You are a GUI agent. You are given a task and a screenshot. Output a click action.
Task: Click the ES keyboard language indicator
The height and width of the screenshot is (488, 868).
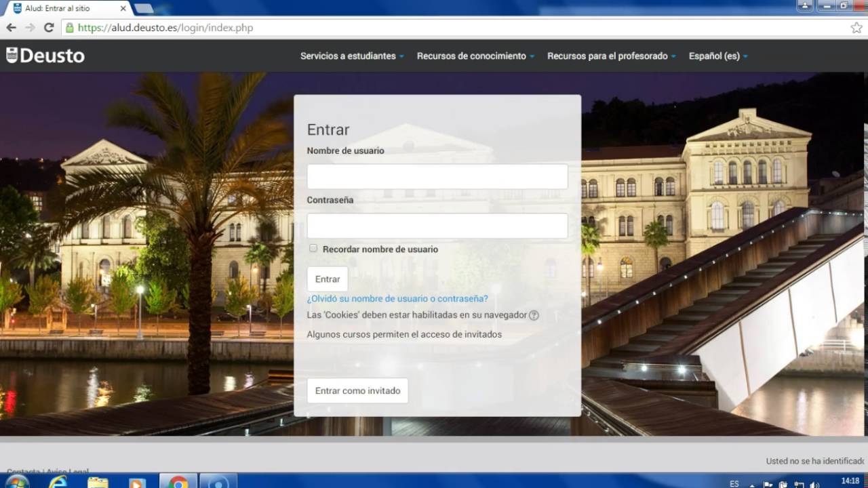734,483
